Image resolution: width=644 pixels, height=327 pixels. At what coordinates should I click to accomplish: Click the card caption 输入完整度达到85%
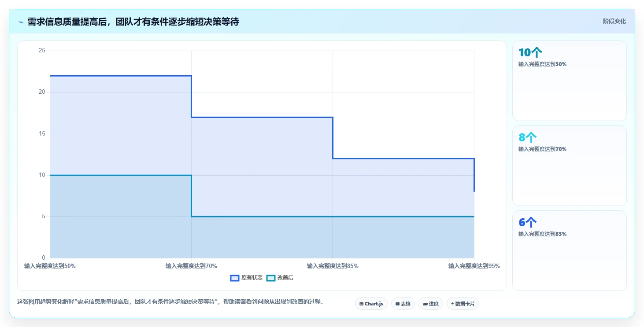542,234
